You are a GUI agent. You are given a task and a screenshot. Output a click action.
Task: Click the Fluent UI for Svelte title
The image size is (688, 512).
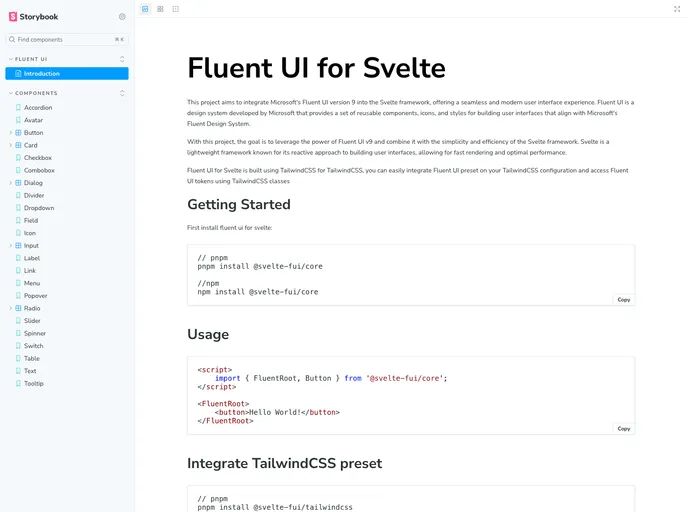[x=316, y=68]
